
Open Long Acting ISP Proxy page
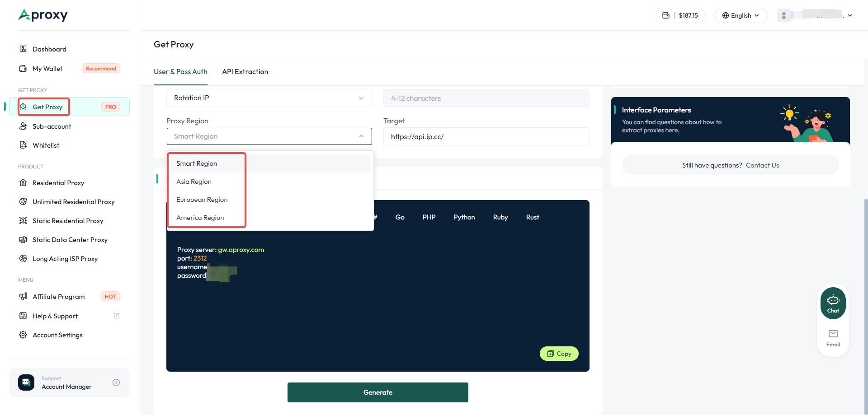click(x=65, y=259)
